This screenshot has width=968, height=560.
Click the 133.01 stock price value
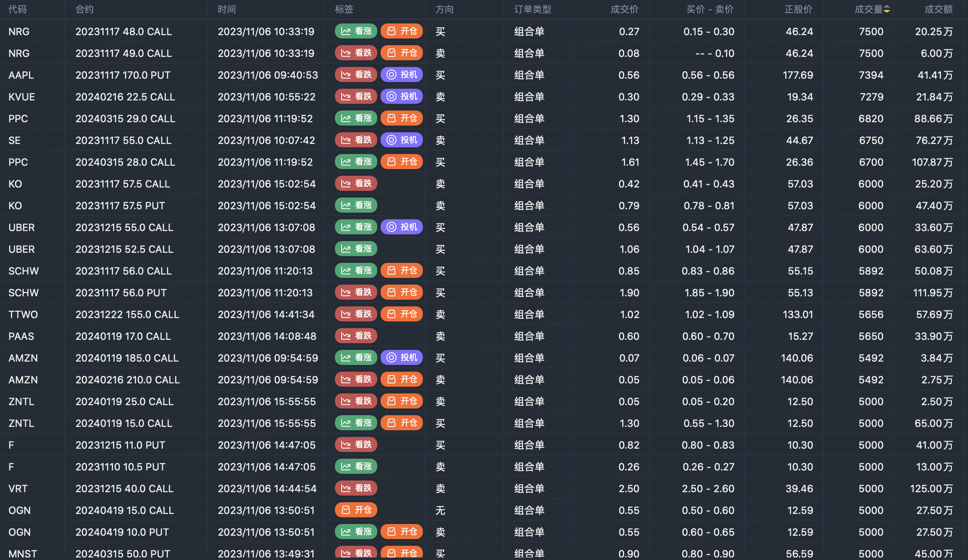(798, 315)
